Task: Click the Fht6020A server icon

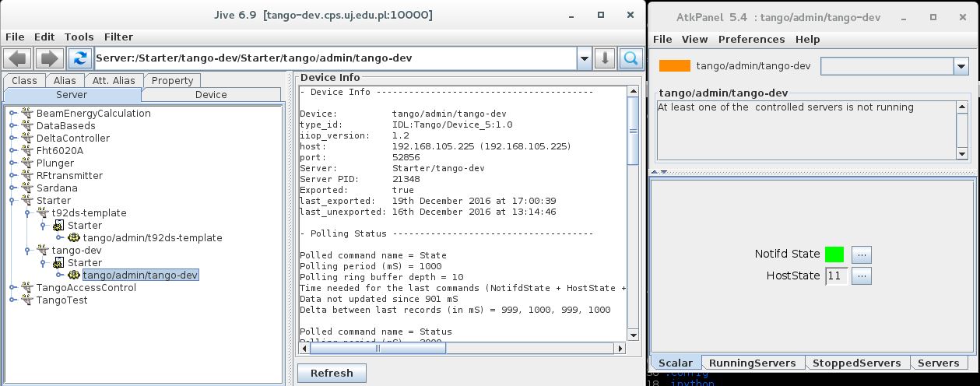Action: click(x=26, y=150)
